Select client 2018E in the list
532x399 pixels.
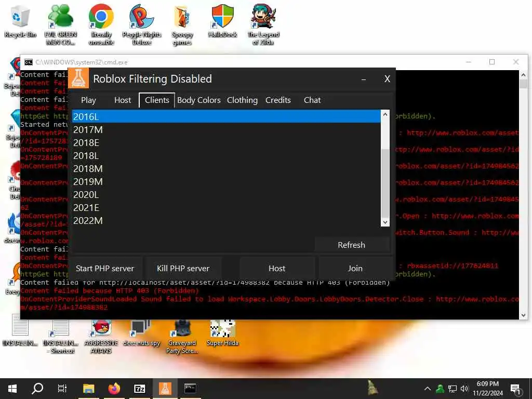[x=226, y=142]
